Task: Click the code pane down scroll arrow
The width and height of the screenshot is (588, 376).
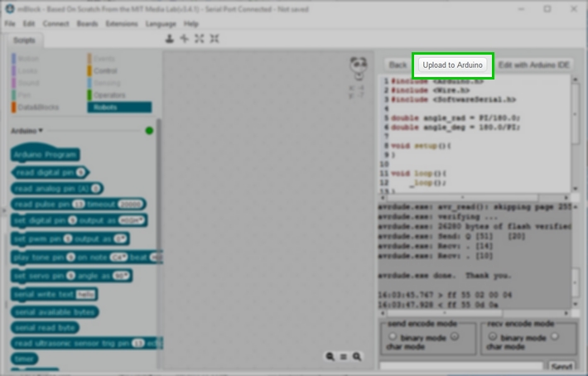Action: [x=576, y=189]
